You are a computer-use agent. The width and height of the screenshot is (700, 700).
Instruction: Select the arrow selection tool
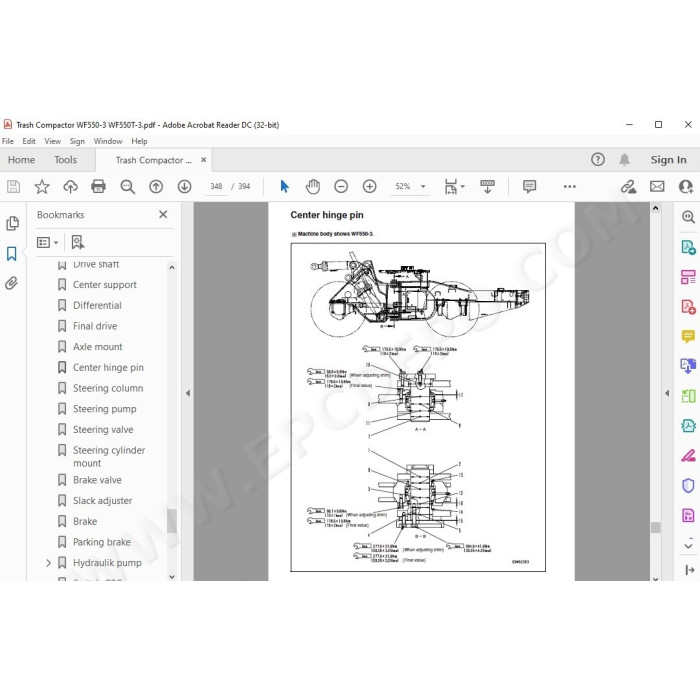(284, 186)
